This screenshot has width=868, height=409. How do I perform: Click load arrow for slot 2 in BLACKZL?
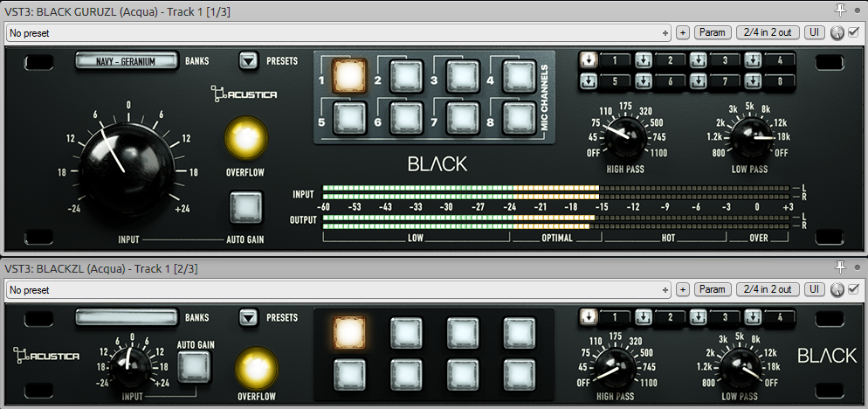(643, 317)
